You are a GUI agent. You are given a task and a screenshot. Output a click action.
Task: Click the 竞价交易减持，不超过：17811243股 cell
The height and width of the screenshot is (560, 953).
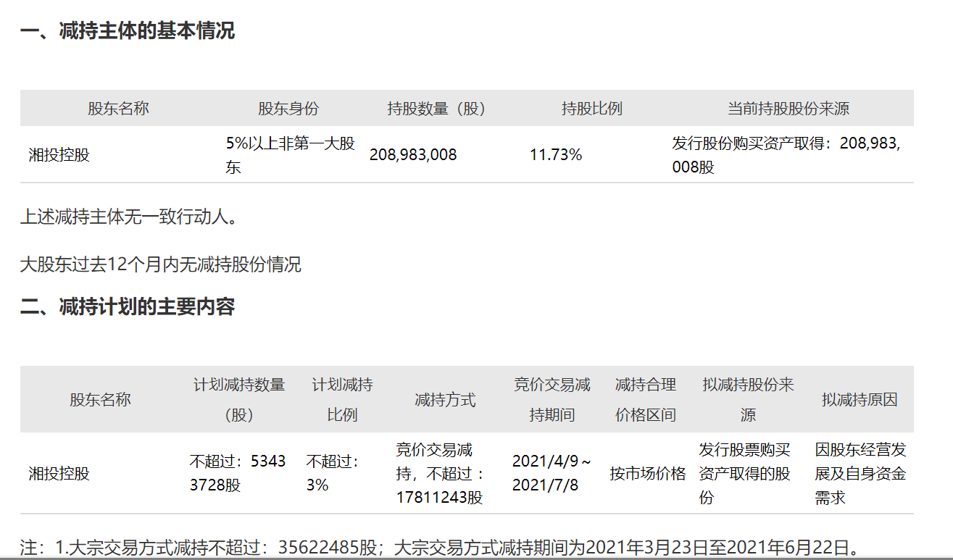(x=441, y=473)
